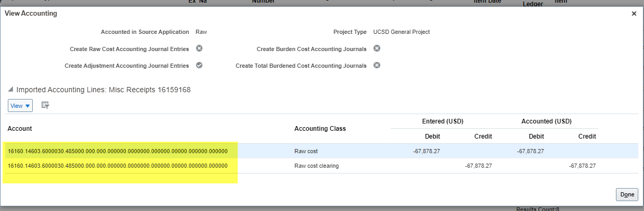Collapse the Imported Accounting Lines section
Image resolution: width=644 pixels, height=211 pixels.
11,90
